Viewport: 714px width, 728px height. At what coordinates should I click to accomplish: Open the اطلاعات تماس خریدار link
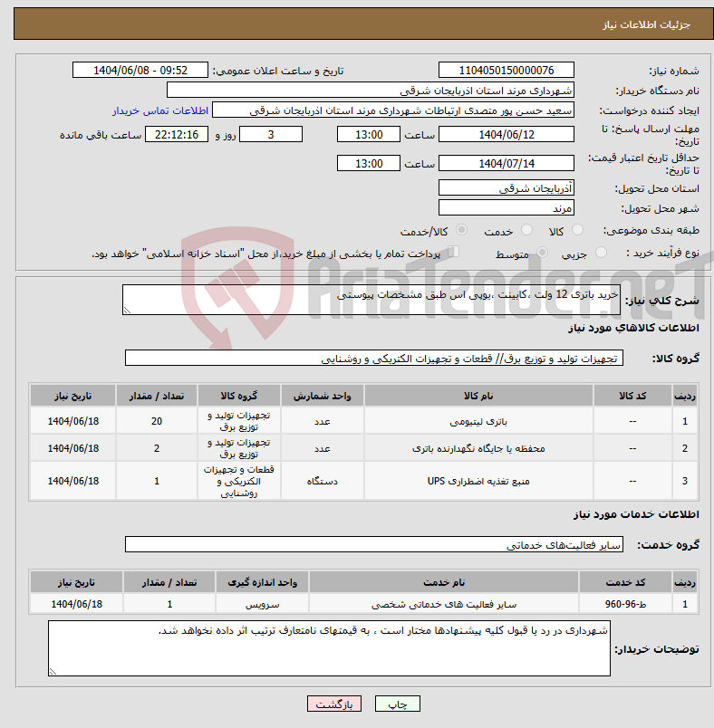[159, 111]
